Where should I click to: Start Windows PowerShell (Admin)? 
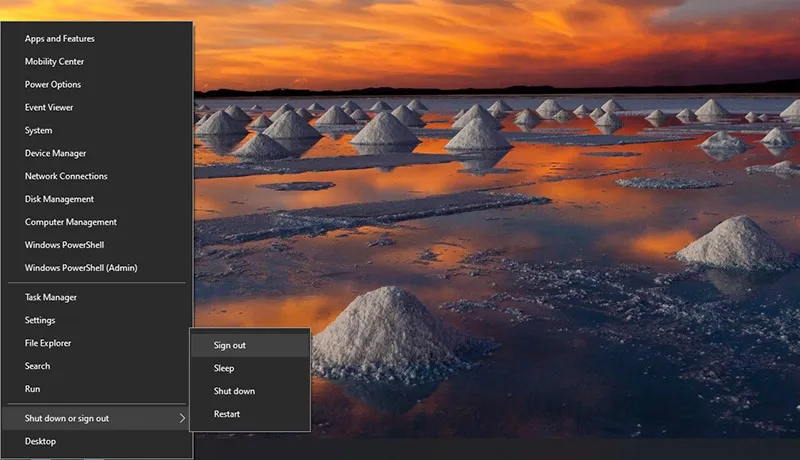[81, 268]
